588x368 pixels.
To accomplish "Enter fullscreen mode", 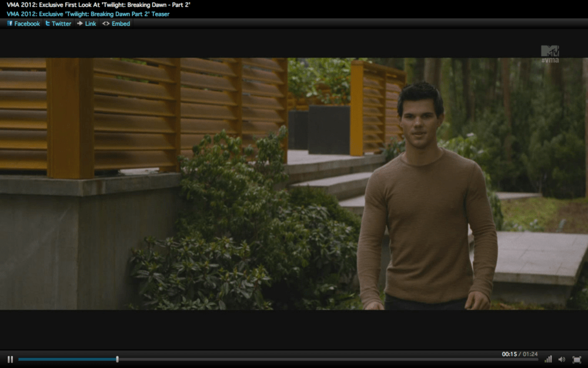I will click(x=576, y=359).
